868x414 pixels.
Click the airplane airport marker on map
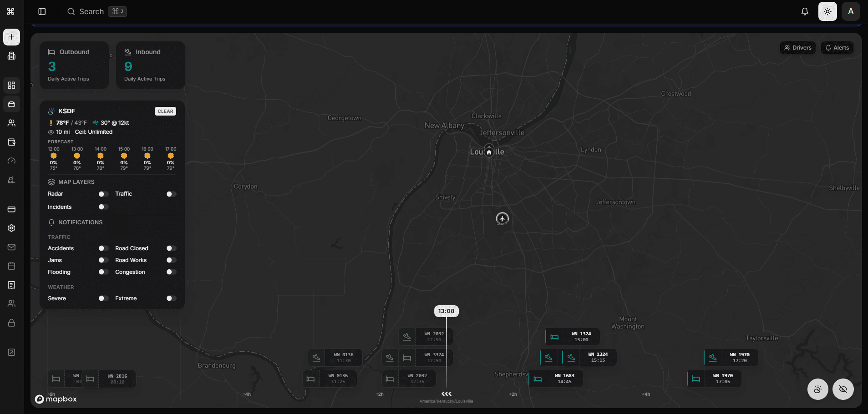tap(502, 218)
